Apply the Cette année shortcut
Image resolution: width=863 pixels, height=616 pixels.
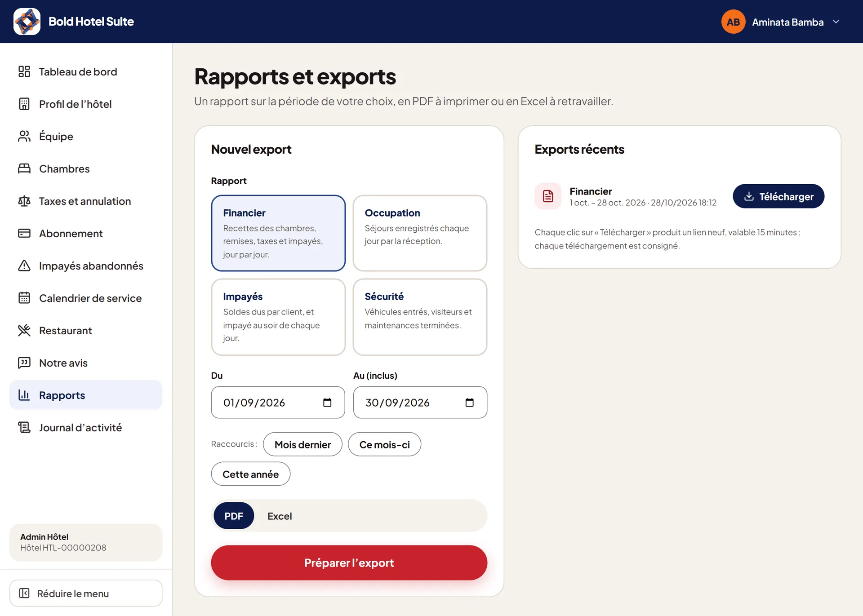251,474
